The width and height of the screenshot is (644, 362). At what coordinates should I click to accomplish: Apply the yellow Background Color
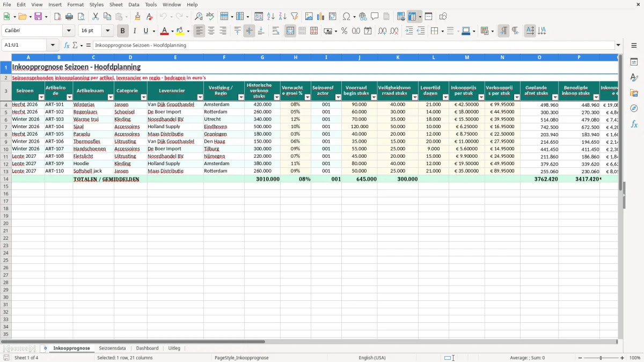point(180,31)
